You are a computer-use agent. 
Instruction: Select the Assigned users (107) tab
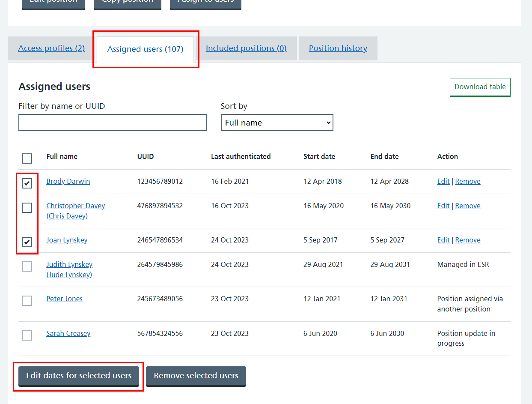(x=146, y=49)
